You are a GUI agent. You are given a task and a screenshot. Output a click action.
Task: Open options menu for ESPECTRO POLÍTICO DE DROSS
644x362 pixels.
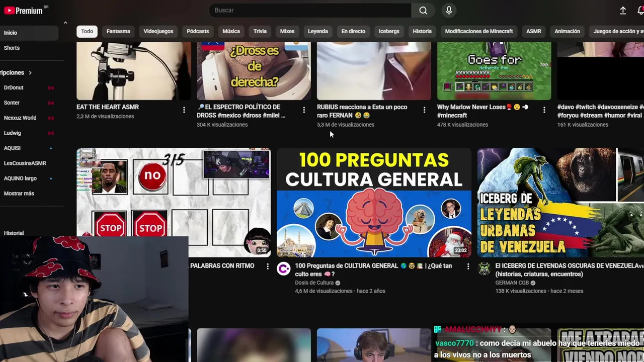tap(304, 110)
